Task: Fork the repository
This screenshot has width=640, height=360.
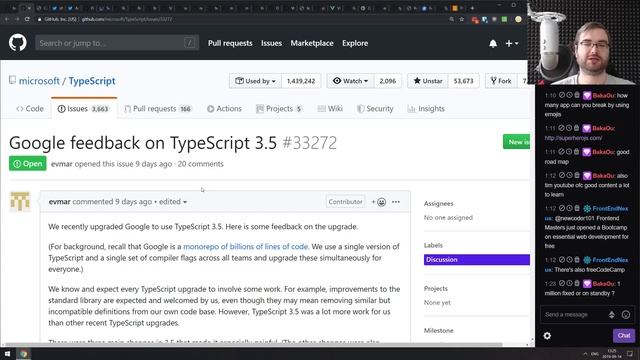Action: tap(501, 81)
